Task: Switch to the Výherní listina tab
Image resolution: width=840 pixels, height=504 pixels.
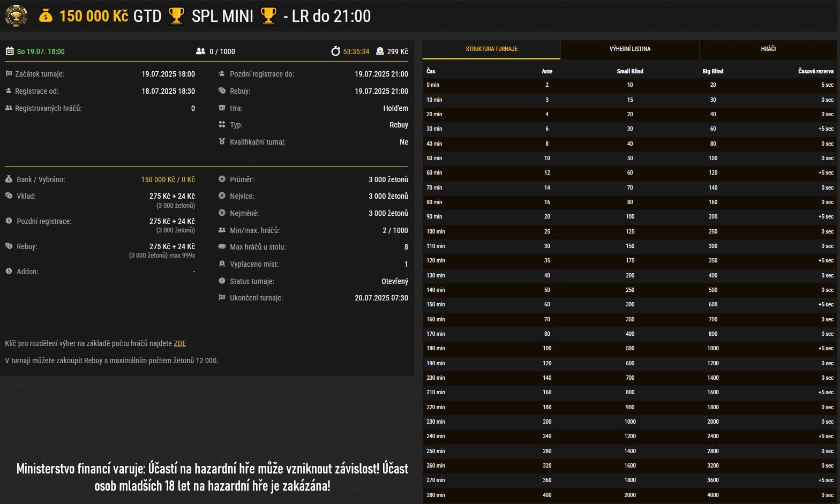Action: [x=630, y=49]
